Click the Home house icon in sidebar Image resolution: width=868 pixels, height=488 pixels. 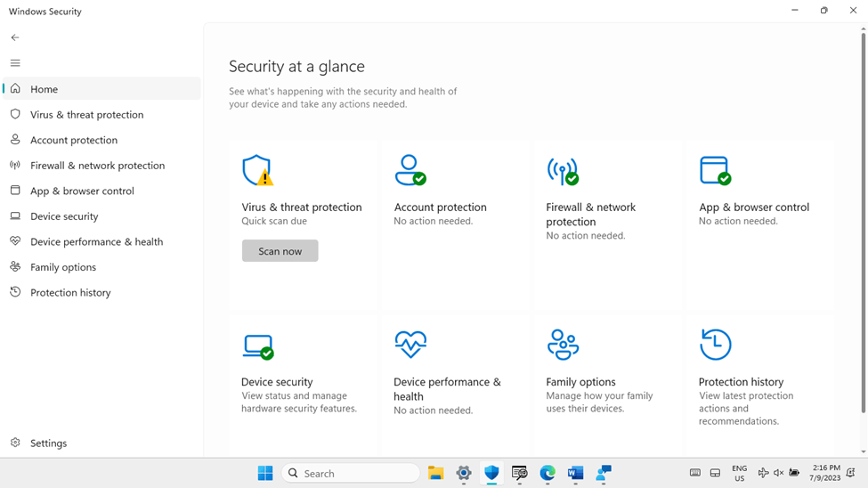pyautogui.click(x=15, y=89)
